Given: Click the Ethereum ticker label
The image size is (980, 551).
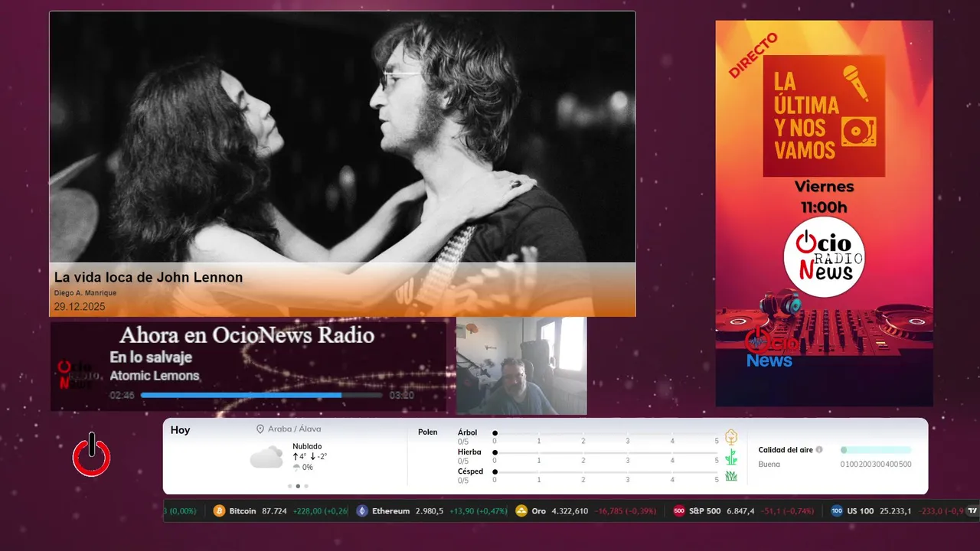Looking at the screenshot, I should 391,511.
